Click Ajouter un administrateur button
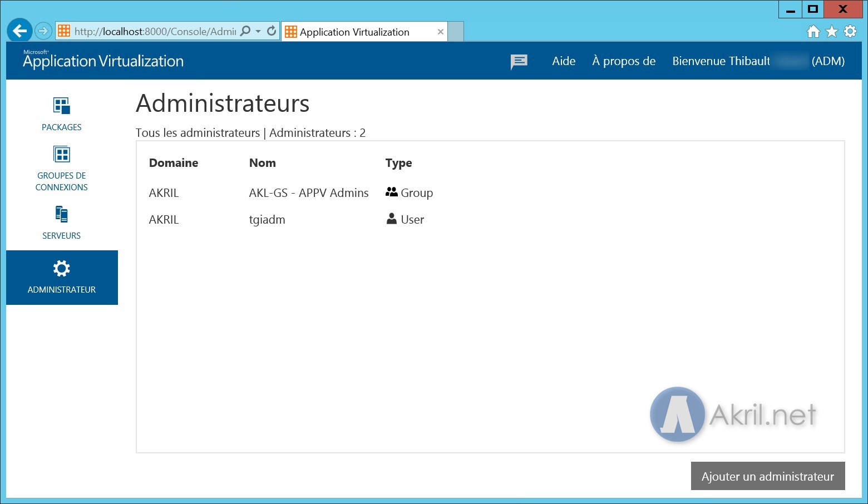Image resolution: width=868 pixels, height=504 pixels. coord(768,476)
